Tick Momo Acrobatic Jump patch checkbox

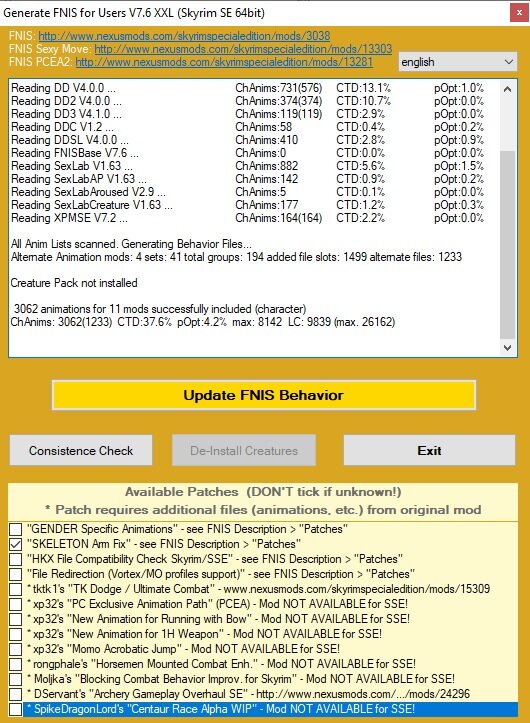click(x=16, y=649)
